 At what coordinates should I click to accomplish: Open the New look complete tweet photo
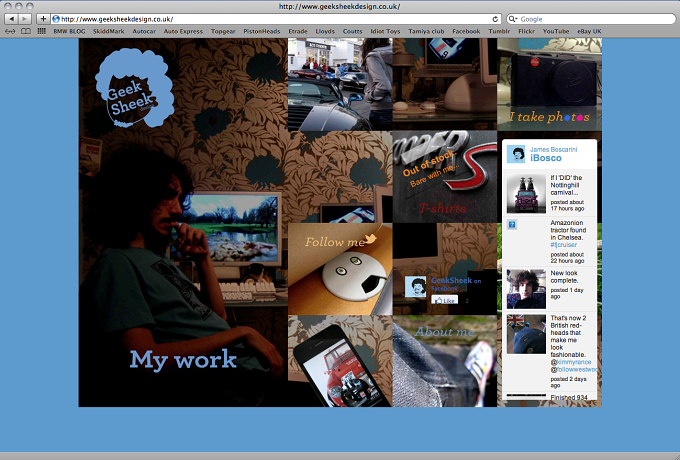pos(526,289)
